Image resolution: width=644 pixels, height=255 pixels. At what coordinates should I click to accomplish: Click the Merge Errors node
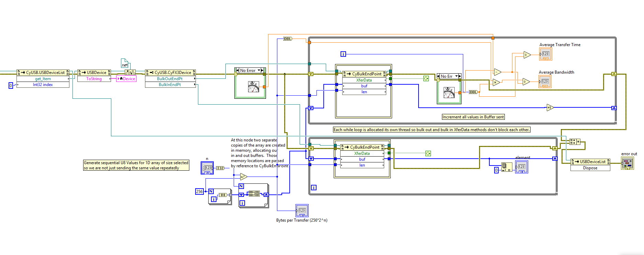[575, 141]
